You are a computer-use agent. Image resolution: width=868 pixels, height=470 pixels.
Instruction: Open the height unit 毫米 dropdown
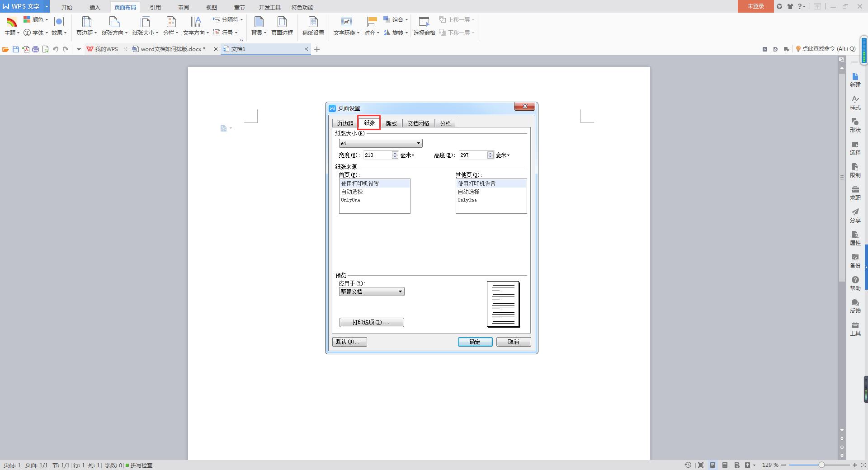(x=503, y=155)
